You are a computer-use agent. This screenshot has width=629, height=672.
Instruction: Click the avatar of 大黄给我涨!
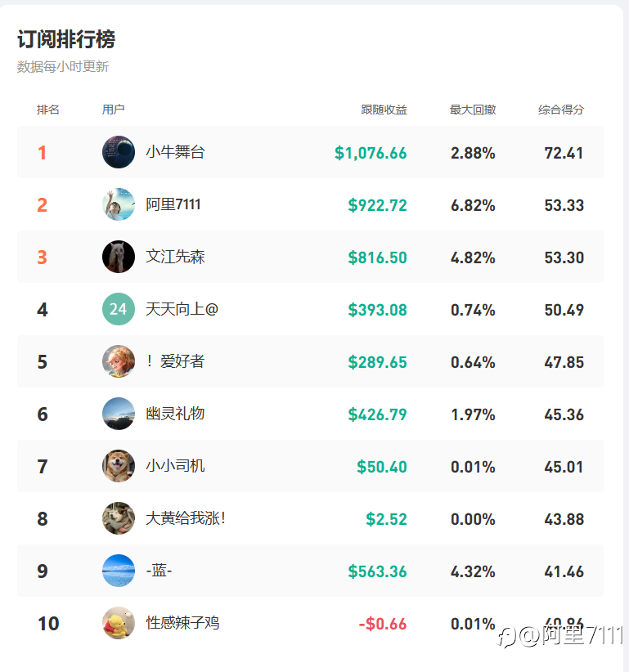119,518
